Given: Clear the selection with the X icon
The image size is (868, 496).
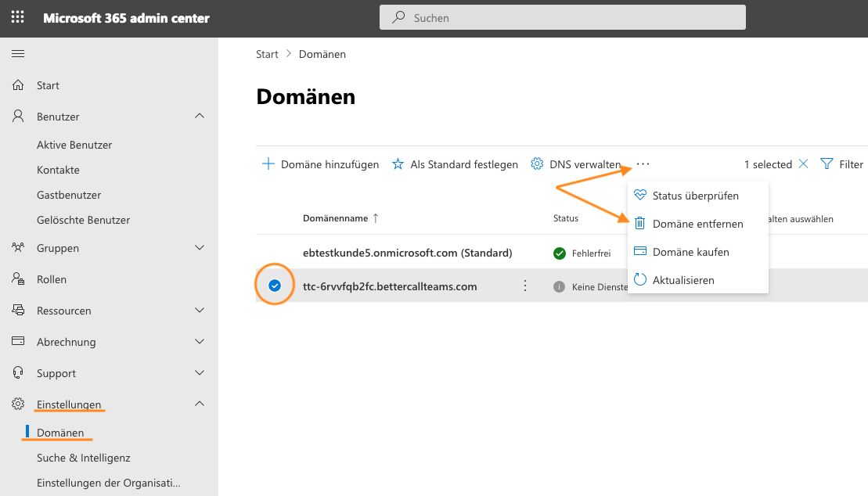Looking at the screenshot, I should click(803, 164).
